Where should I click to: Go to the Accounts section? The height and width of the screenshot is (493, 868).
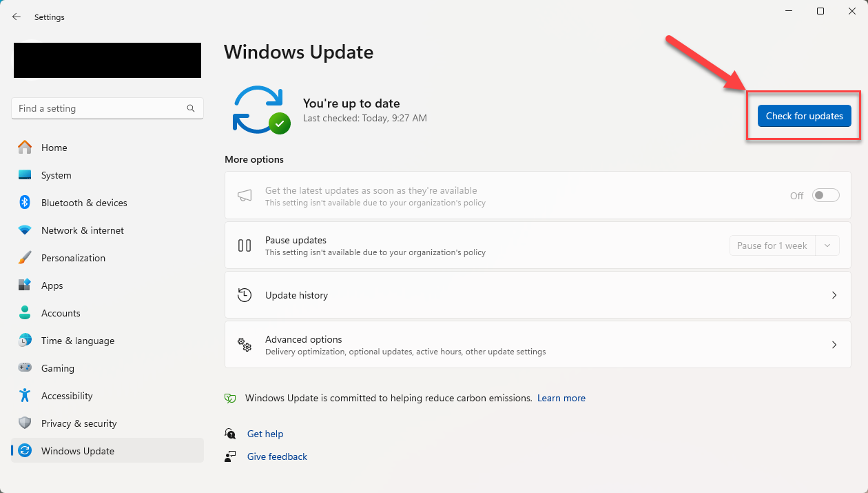(x=61, y=313)
